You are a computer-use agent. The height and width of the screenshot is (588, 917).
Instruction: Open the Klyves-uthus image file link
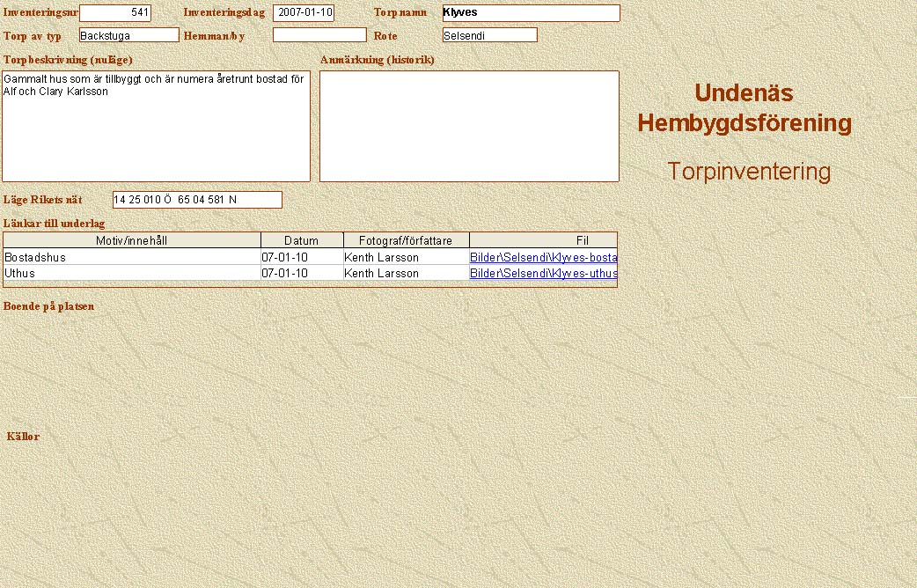point(543,274)
